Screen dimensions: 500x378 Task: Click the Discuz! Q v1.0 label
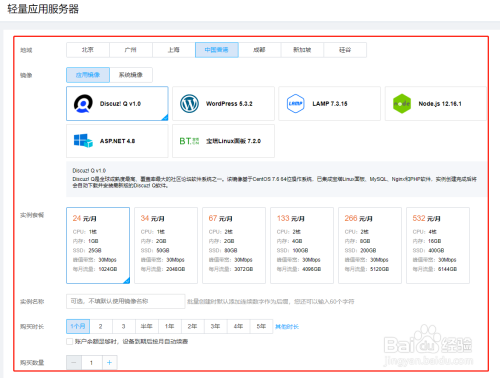(120, 104)
